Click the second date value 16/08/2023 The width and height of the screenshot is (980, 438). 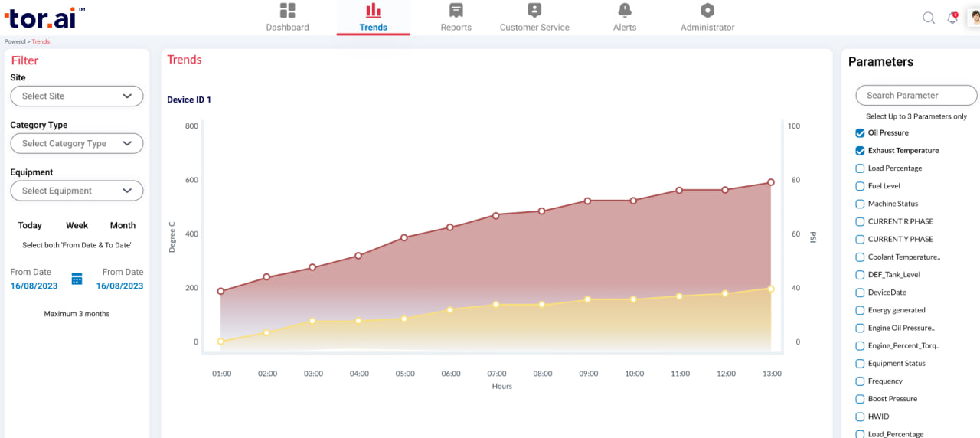coord(119,286)
